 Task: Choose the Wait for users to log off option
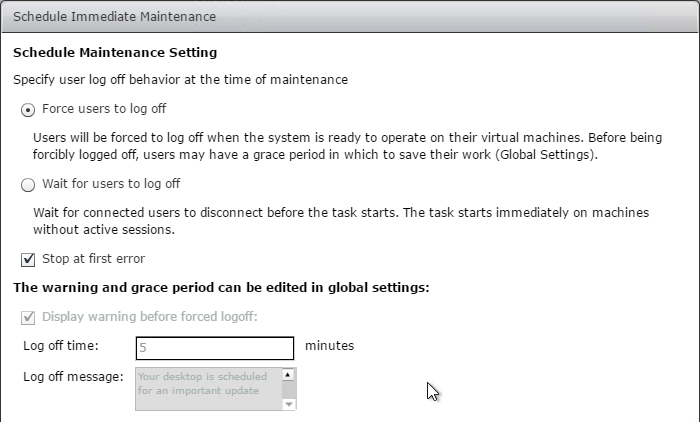click(x=28, y=185)
